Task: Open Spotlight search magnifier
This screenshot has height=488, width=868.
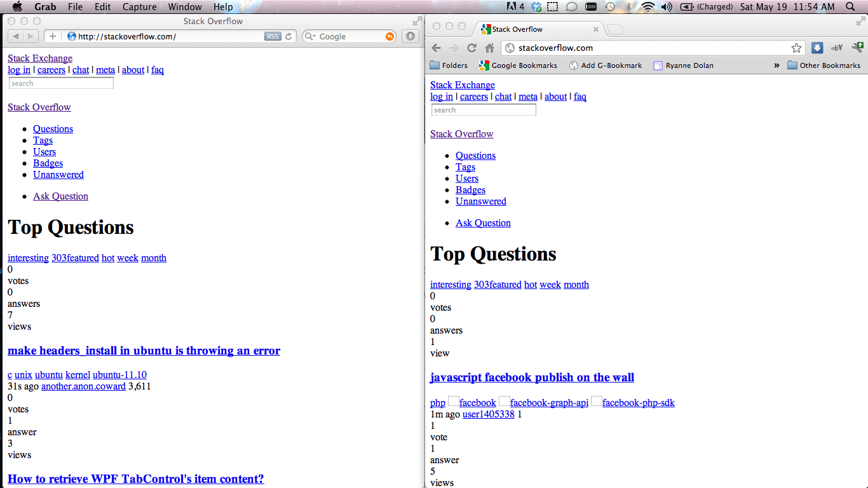Action: click(851, 7)
